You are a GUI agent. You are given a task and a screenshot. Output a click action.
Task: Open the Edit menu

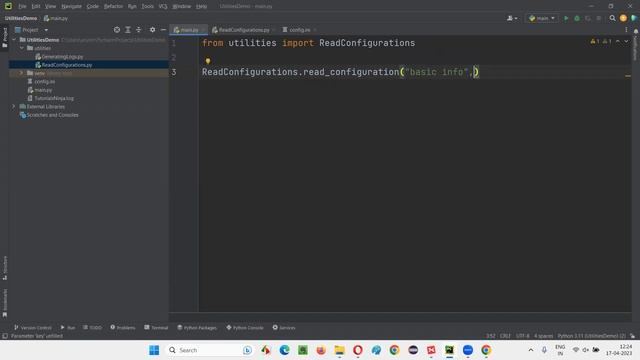tap(36, 6)
